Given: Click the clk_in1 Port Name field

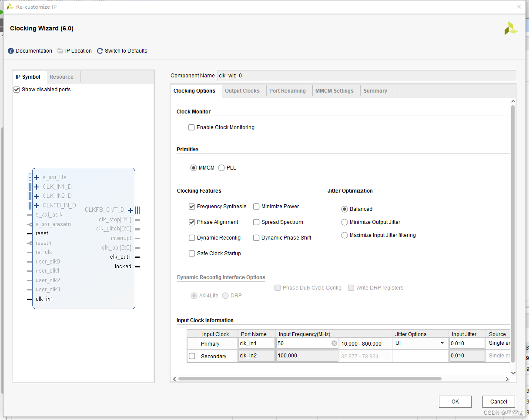Looking at the screenshot, I should click(257, 343).
